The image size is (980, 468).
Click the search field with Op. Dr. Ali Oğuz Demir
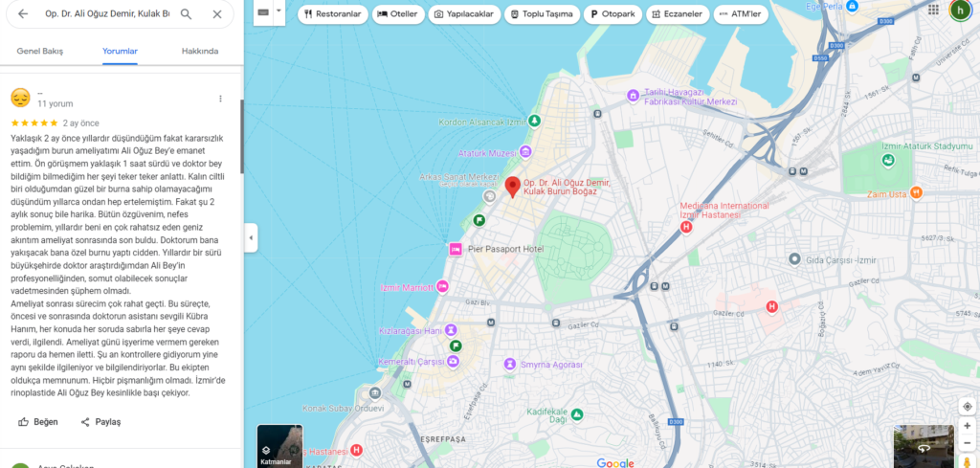click(x=107, y=13)
